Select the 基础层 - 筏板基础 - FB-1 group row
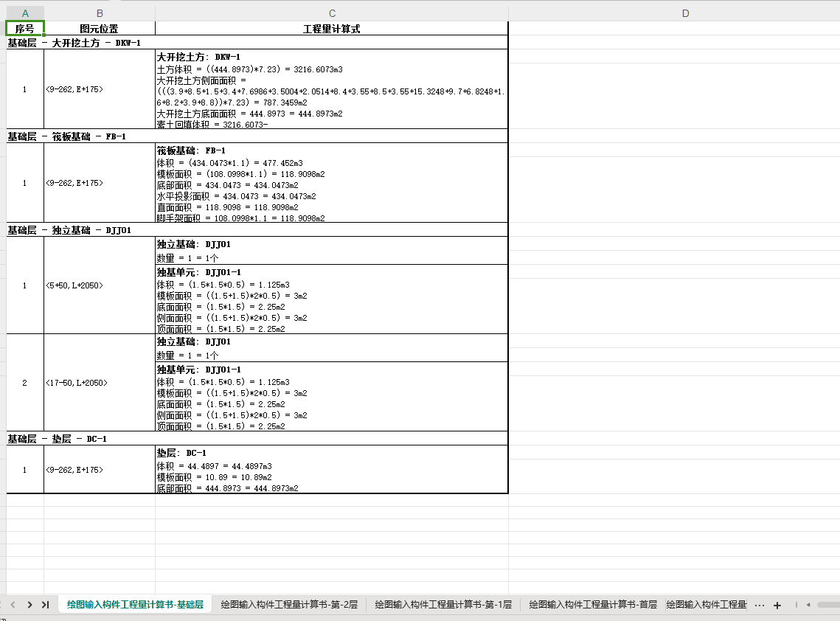The height and width of the screenshot is (621, 840). (257, 136)
